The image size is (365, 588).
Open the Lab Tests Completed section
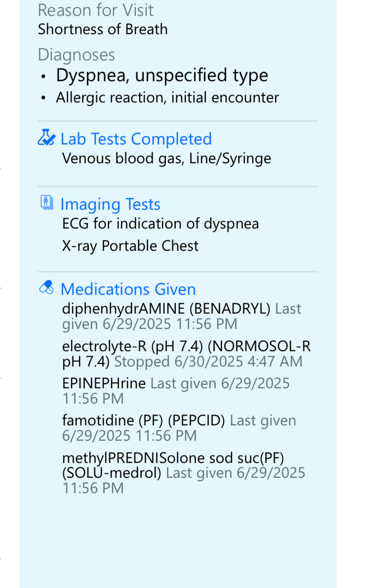pyautogui.click(x=136, y=139)
